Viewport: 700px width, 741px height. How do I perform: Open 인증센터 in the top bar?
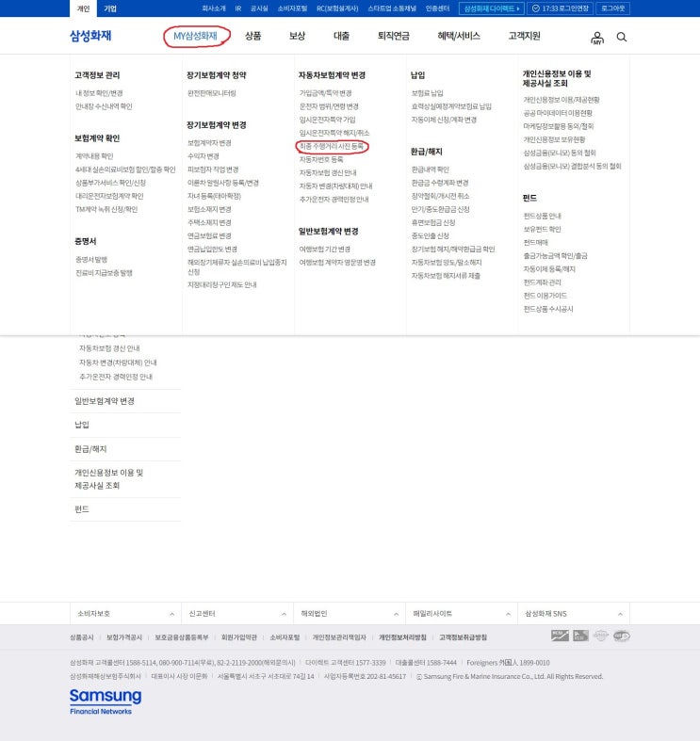pos(437,8)
